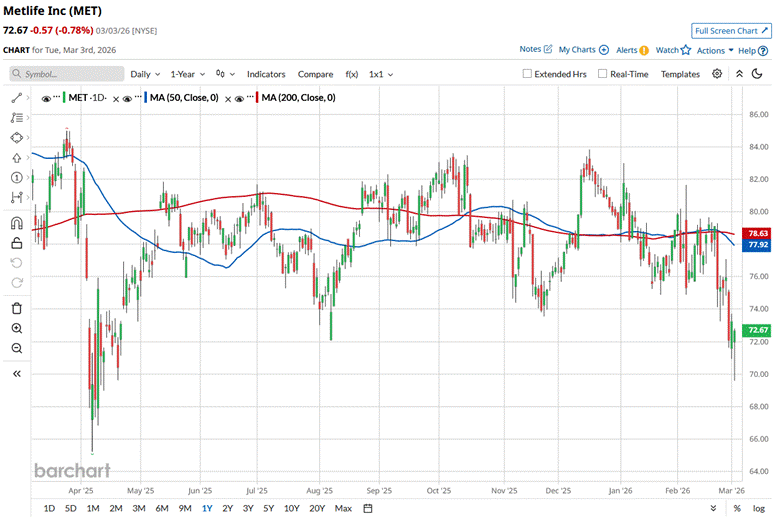Redo chart action
The height and width of the screenshot is (517, 780).
pos(16,283)
